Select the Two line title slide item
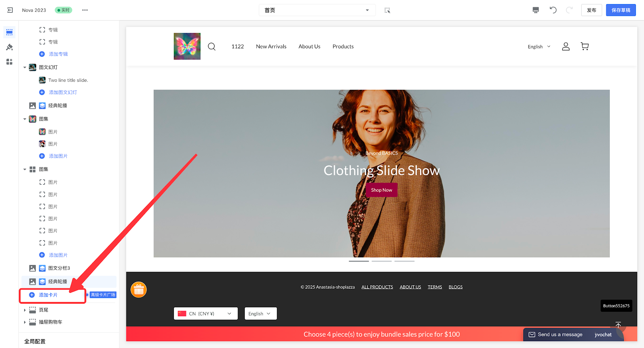Screen dimensions: 644x348 tap(68, 80)
